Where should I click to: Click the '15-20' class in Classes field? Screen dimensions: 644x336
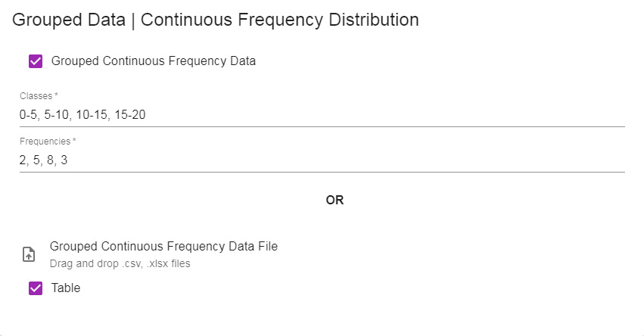pyautogui.click(x=130, y=114)
